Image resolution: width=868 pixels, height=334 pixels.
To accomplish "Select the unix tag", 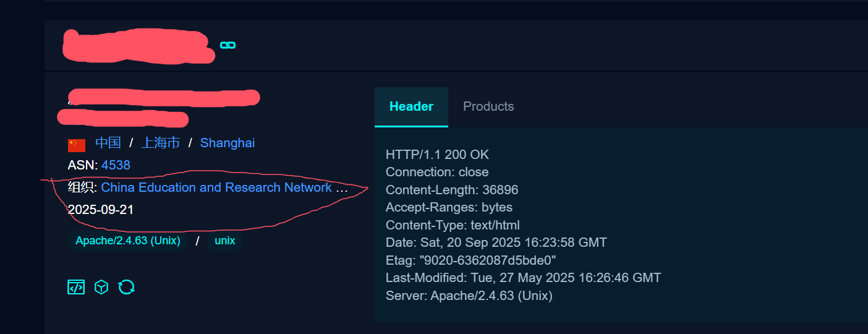I will point(224,241).
